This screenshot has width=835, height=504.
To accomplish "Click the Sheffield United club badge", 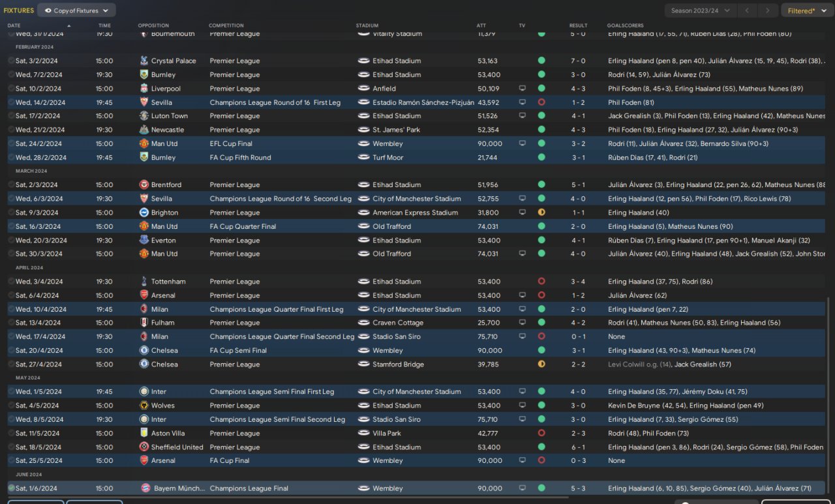I will point(144,447).
